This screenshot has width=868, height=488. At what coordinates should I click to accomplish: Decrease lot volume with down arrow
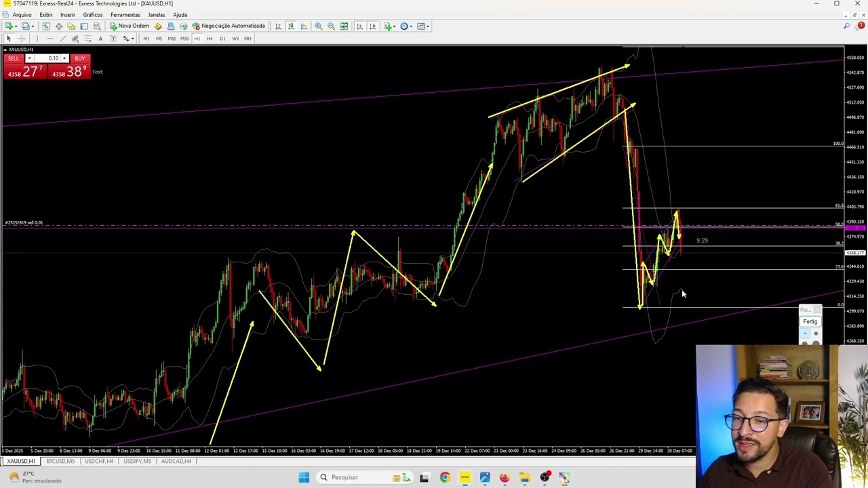click(29, 58)
